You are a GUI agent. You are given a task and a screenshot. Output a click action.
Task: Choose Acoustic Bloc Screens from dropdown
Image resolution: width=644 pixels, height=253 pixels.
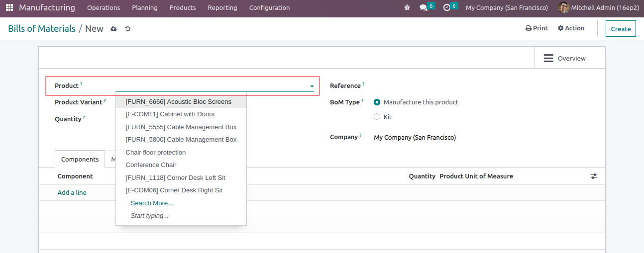(178, 102)
